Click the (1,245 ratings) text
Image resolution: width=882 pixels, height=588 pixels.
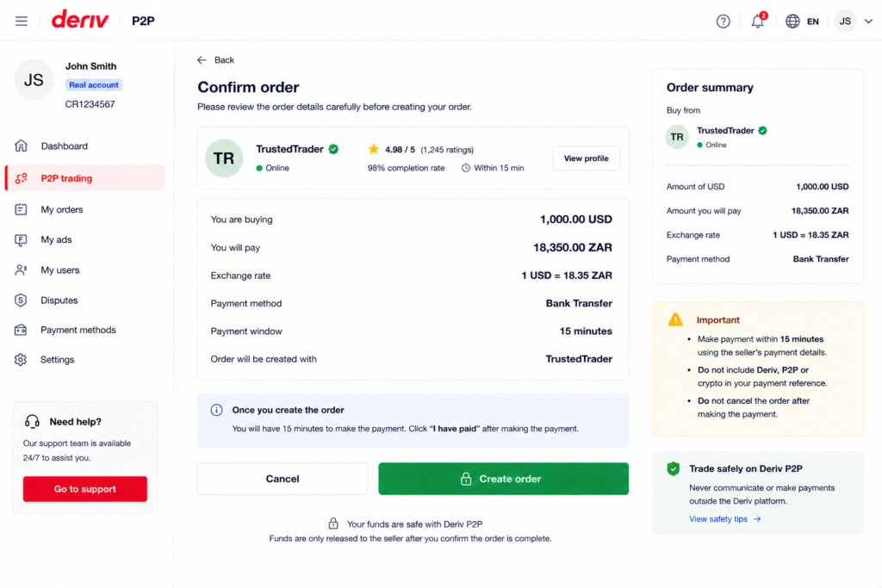447,150
